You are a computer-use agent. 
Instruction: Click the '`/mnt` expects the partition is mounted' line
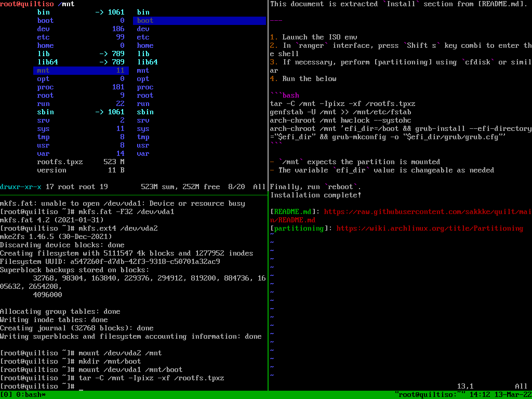355,162
